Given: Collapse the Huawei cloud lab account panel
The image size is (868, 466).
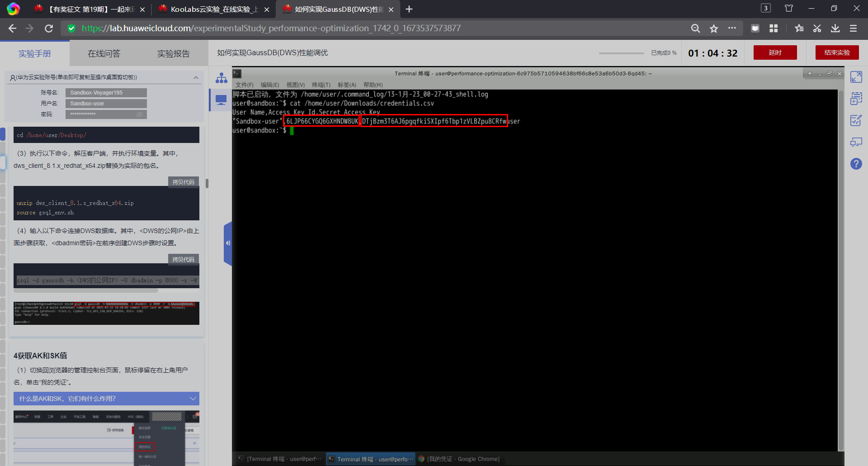Looking at the screenshot, I should (x=196, y=77).
